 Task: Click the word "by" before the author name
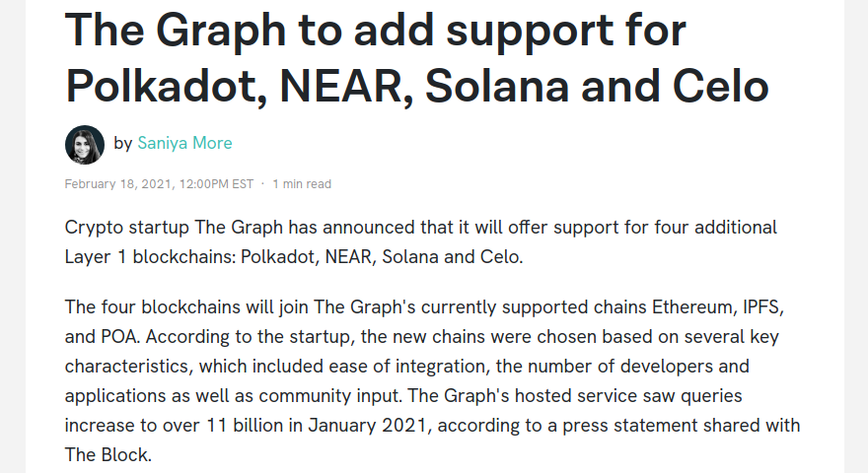tap(122, 143)
